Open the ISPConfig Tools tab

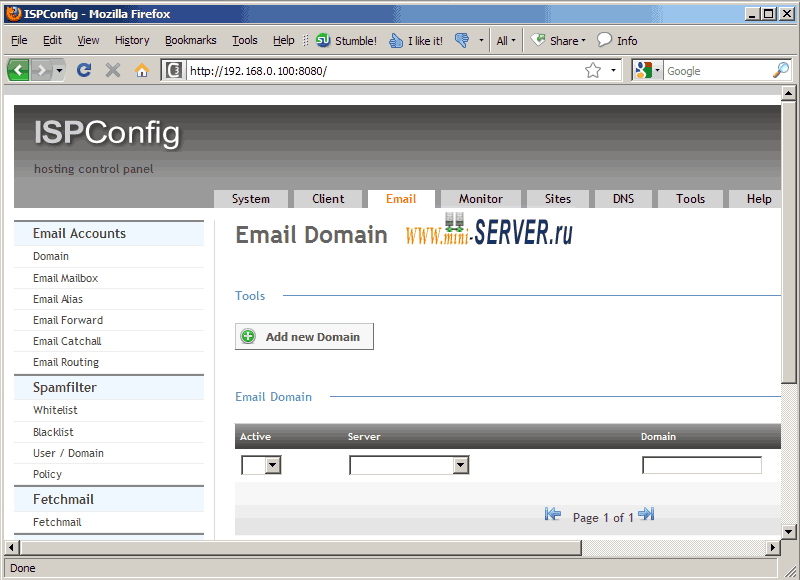[x=690, y=198]
